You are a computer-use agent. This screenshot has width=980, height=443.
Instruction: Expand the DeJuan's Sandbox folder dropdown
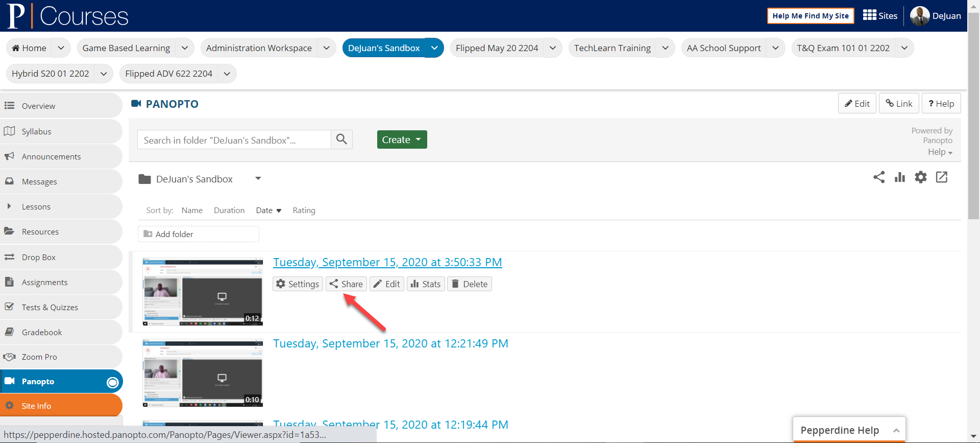258,178
